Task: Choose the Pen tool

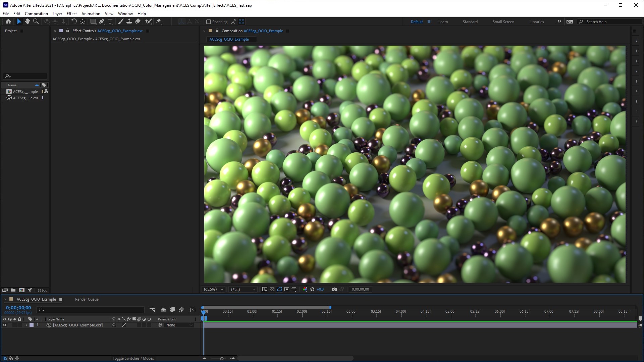Action: pyautogui.click(x=101, y=21)
